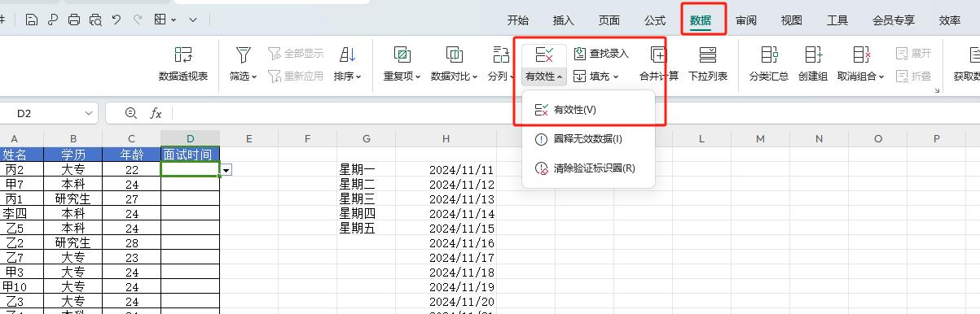980x314 pixels.
Task: Open the cell D2 validation dropdown arrow
Action: [x=226, y=170]
